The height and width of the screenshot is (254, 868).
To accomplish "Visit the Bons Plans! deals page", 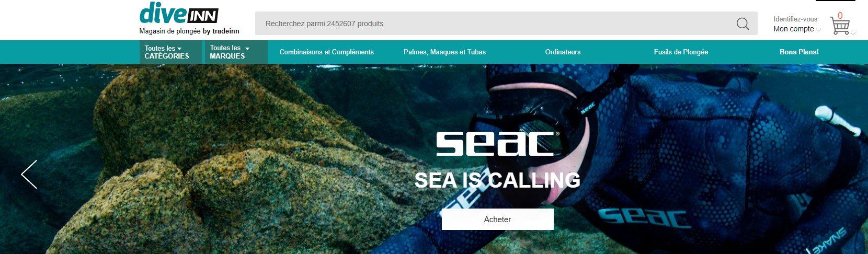I will pos(799,52).
